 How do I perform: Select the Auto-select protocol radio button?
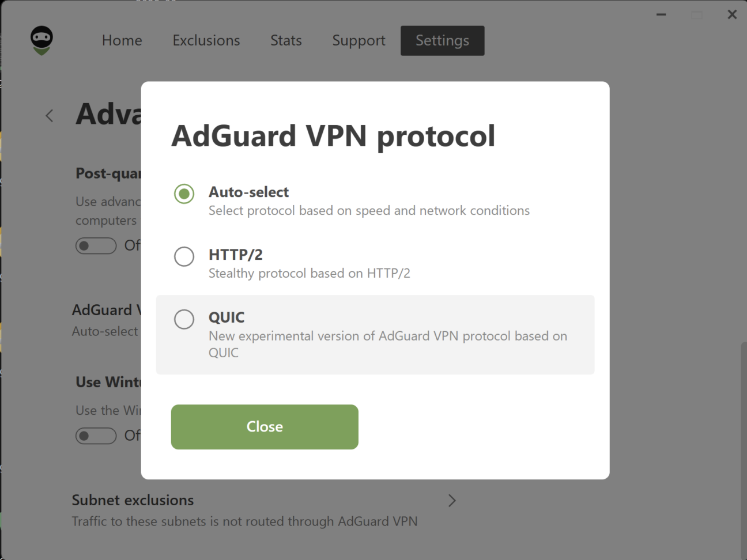184,194
